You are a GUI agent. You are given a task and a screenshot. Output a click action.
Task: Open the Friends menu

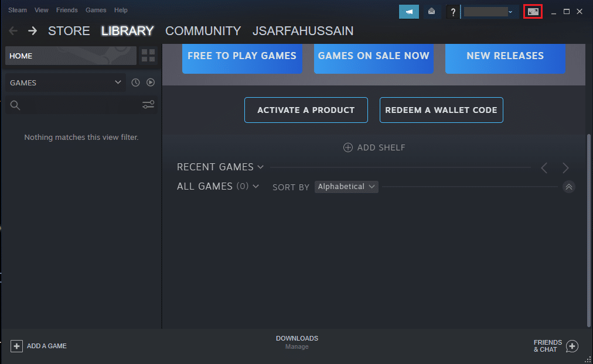pyautogui.click(x=67, y=10)
